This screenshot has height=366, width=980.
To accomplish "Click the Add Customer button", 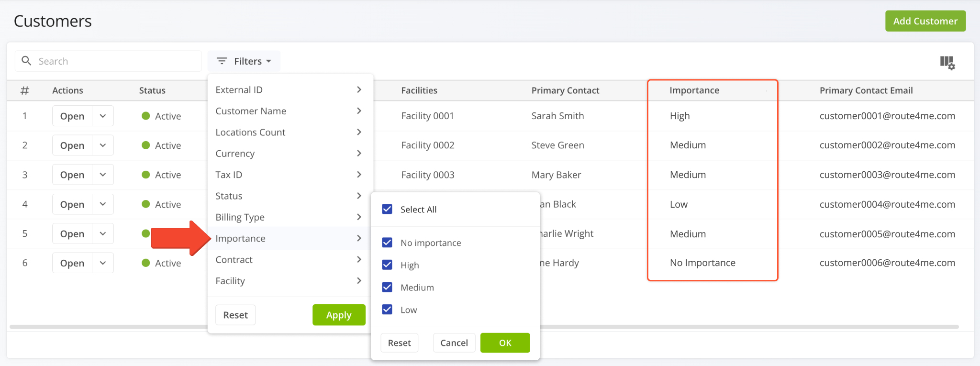I will coord(925,21).
